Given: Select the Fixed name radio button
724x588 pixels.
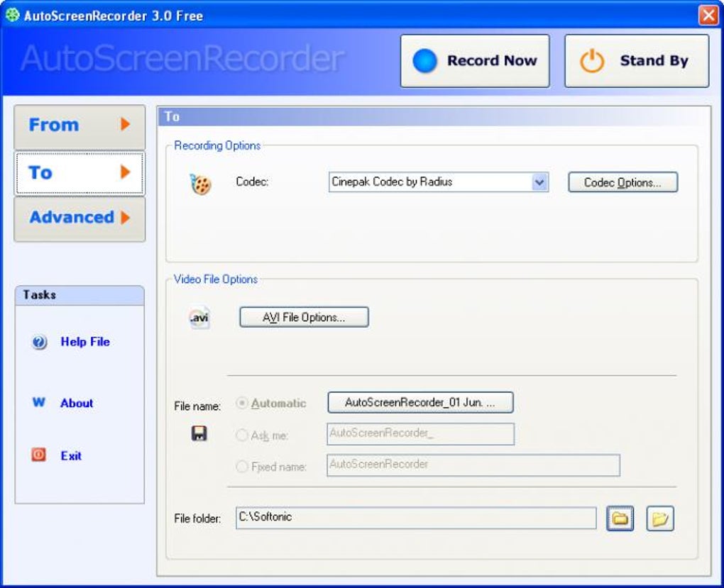Looking at the screenshot, I should coord(242,467).
